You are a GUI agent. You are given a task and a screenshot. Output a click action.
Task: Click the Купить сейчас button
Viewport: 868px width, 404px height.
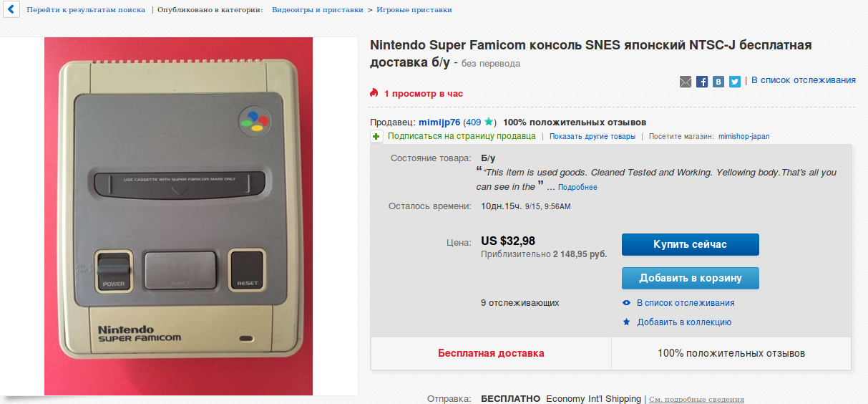coord(690,244)
